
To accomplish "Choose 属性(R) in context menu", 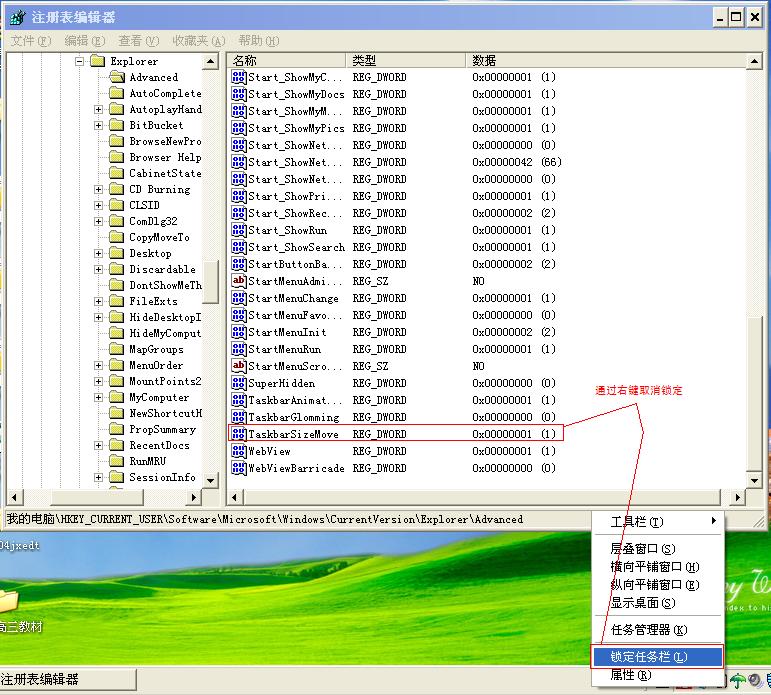I will (657, 675).
